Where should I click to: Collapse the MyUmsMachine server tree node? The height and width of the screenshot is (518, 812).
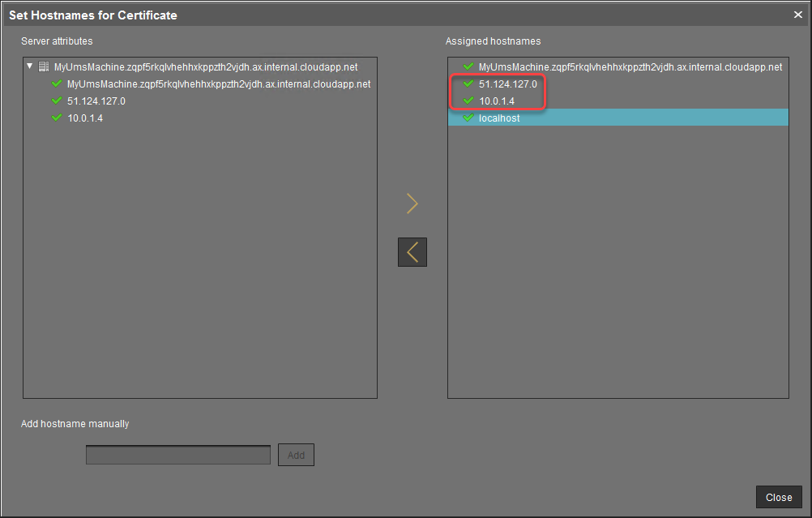pos(30,67)
